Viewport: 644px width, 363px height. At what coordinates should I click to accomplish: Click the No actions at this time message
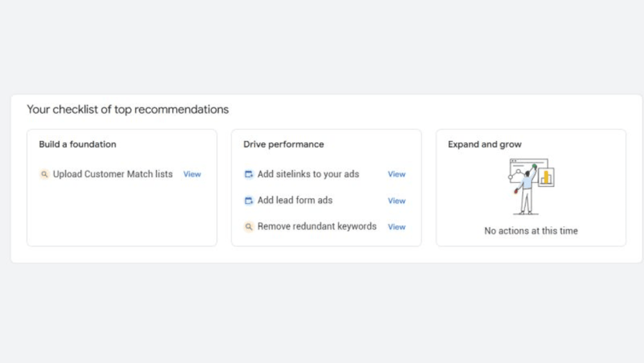click(x=531, y=231)
